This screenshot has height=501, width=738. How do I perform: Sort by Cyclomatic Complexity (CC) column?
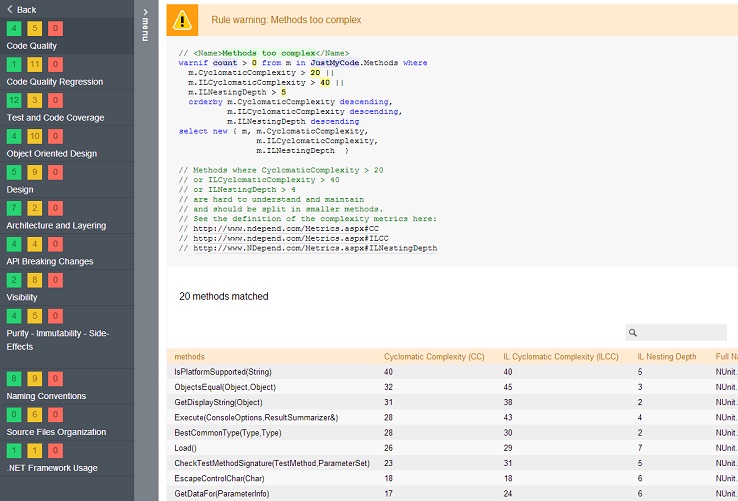(434, 356)
